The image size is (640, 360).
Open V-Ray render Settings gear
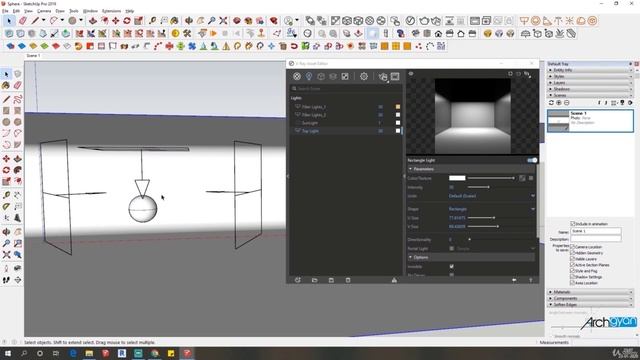364,76
